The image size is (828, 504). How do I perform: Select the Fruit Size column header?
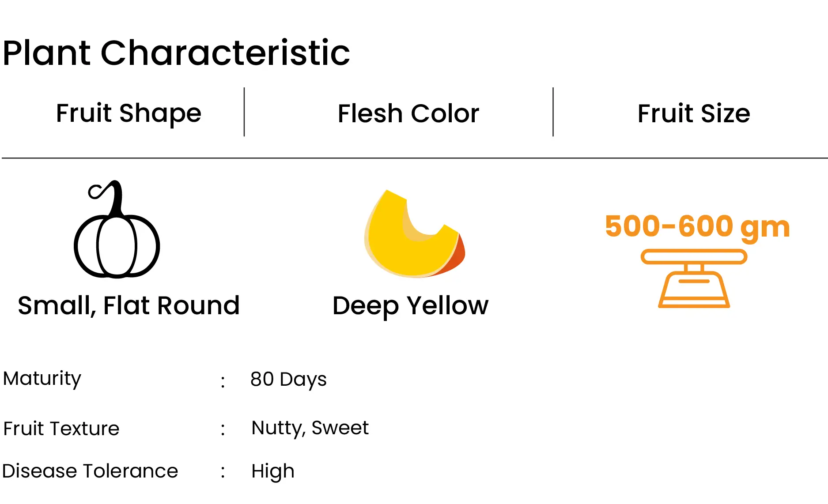point(694,113)
